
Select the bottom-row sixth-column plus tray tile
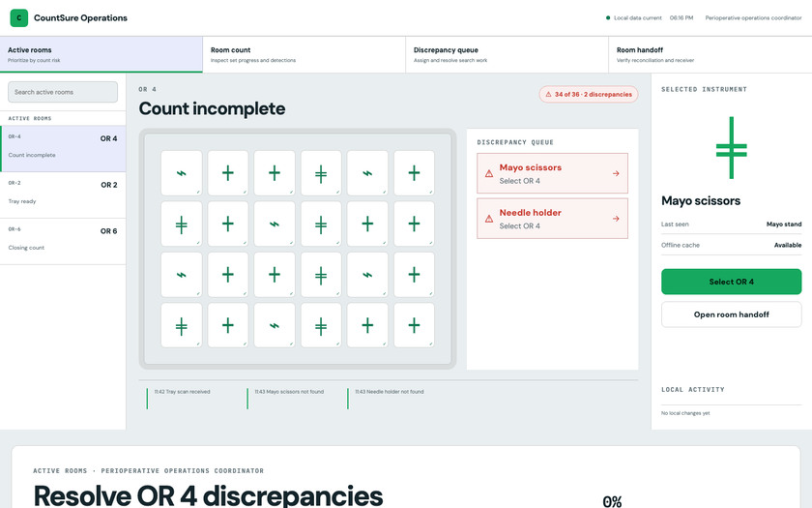[414, 325]
